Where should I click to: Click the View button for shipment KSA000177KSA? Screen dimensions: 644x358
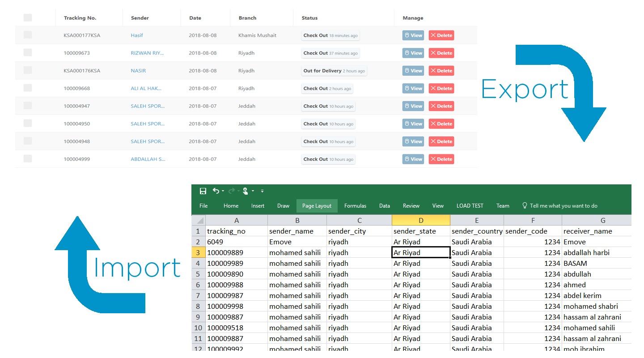pos(413,35)
